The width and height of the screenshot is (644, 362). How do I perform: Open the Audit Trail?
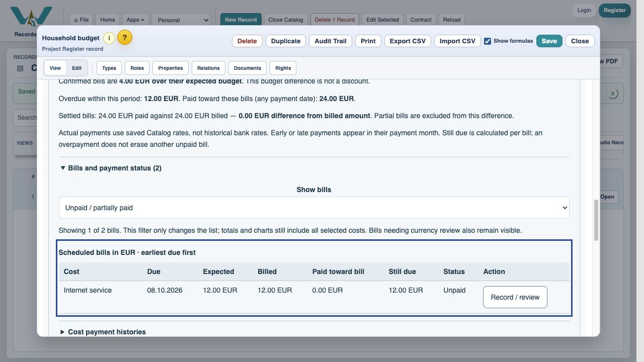(331, 41)
